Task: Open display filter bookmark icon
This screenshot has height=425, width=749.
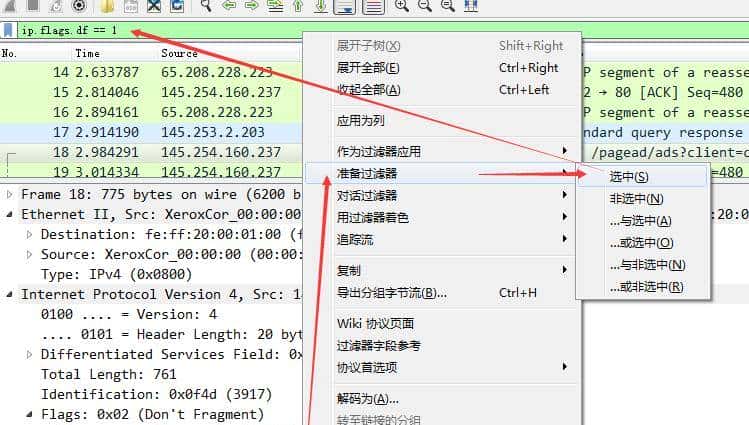Action: [x=8, y=30]
